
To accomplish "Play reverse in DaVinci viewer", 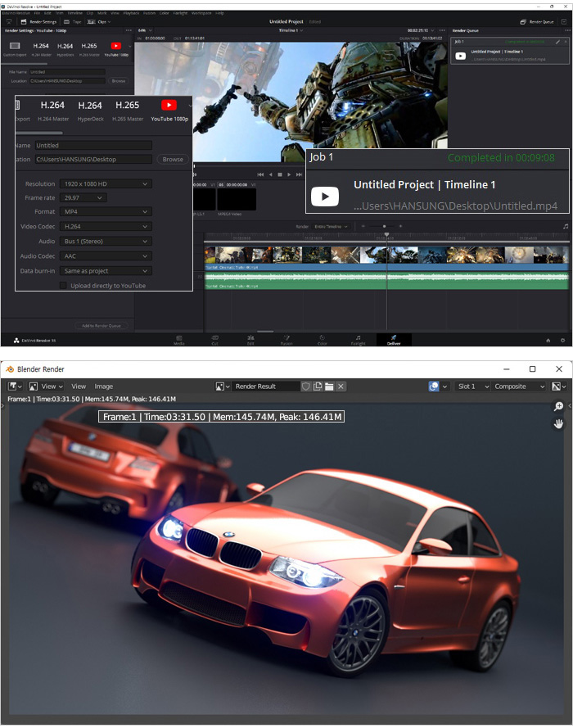I will pos(270,174).
